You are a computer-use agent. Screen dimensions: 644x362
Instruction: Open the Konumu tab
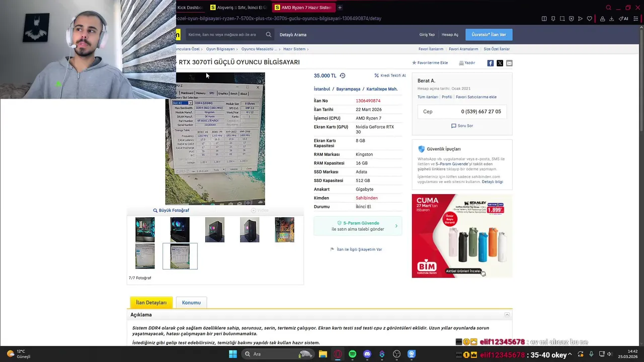pyautogui.click(x=191, y=303)
